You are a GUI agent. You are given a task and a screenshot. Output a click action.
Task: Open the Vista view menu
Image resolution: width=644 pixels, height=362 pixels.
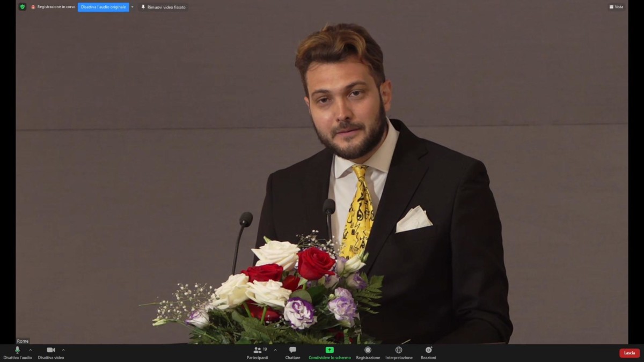616,7
